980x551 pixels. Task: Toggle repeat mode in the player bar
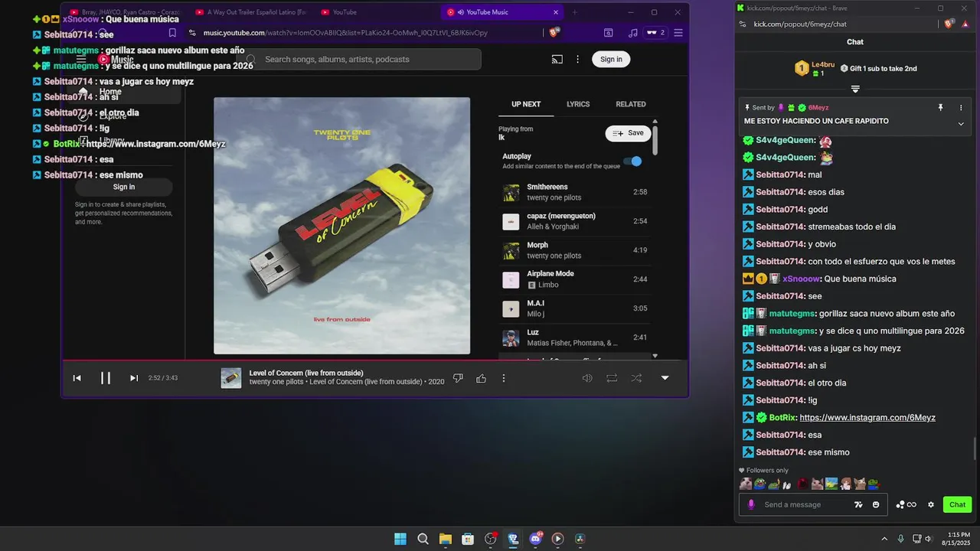point(612,378)
